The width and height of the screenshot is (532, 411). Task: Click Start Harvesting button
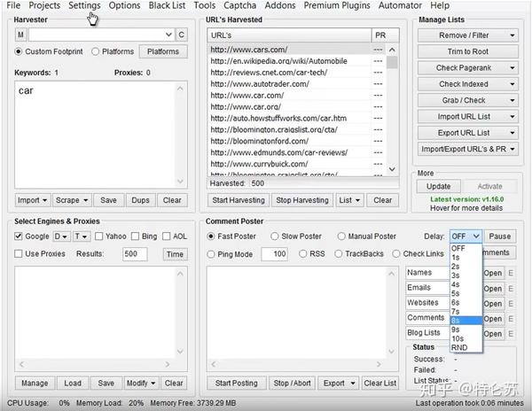point(239,200)
